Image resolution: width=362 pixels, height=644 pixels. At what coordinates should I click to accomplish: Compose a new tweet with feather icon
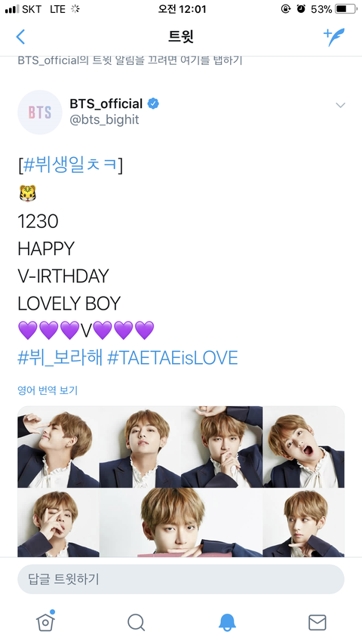point(334,37)
